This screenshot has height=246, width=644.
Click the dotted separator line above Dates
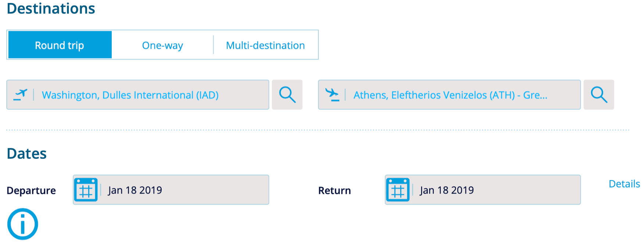pyautogui.click(x=318, y=130)
